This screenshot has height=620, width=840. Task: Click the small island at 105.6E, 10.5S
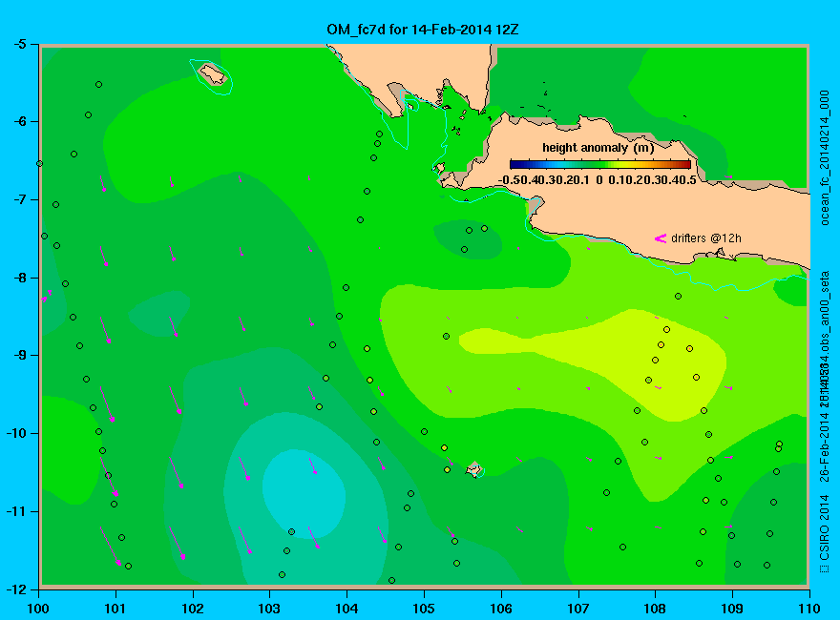(x=473, y=469)
